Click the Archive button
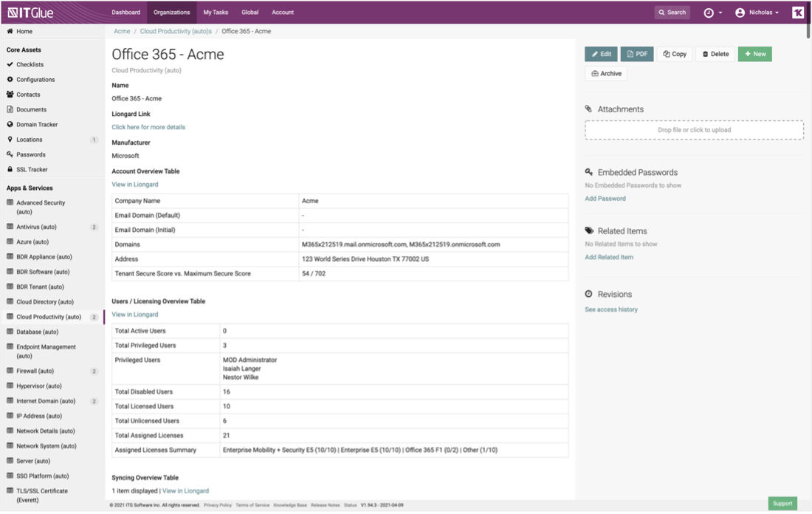The image size is (812, 514). (x=606, y=74)
